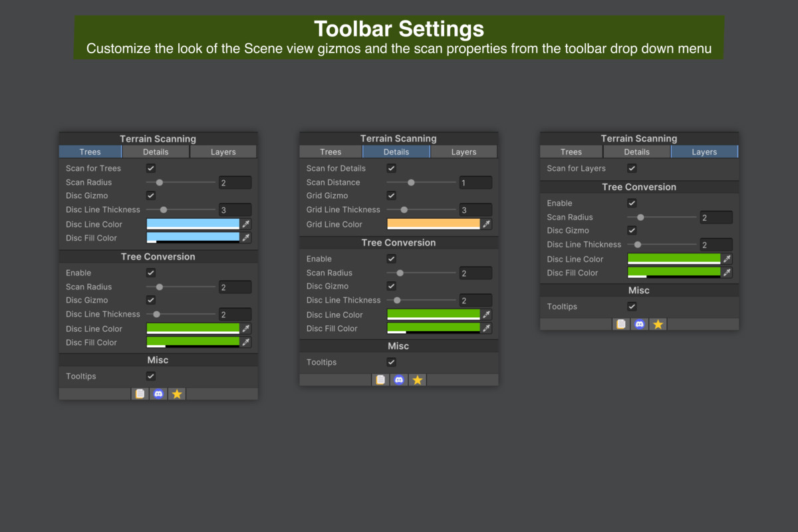Screen dimensions: 798x532
Task: Disable Tooltips in the Details panel
Action: click(391, 362)
